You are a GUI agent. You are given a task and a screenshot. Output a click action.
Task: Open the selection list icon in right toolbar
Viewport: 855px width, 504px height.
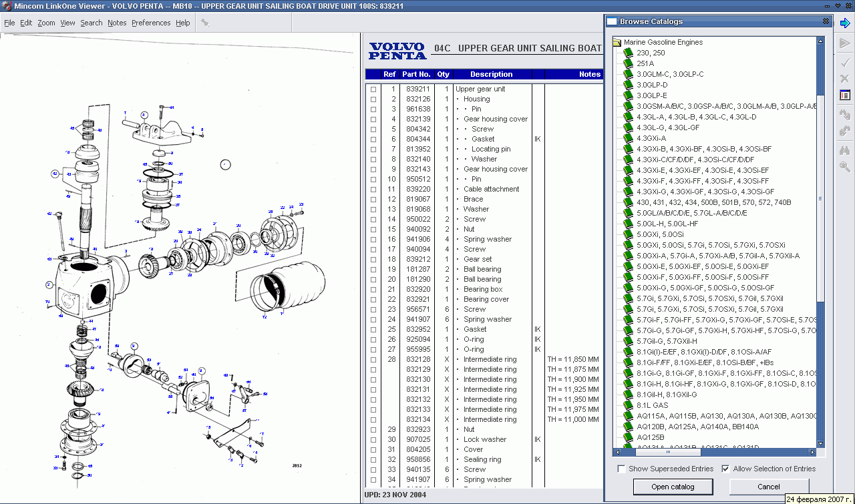tap(844, 95)
